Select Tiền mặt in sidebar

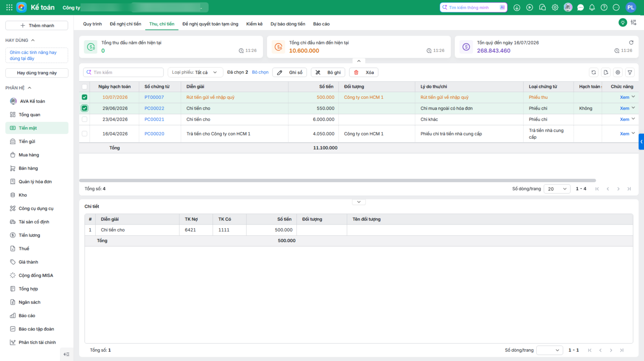pyautogui.click(x=37, y=128)
